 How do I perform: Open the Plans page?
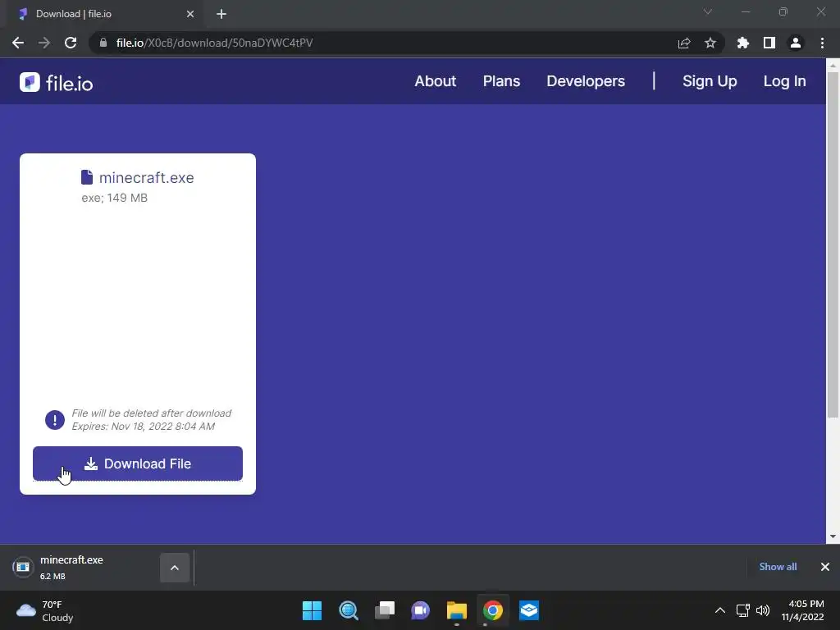coord(501,81)
